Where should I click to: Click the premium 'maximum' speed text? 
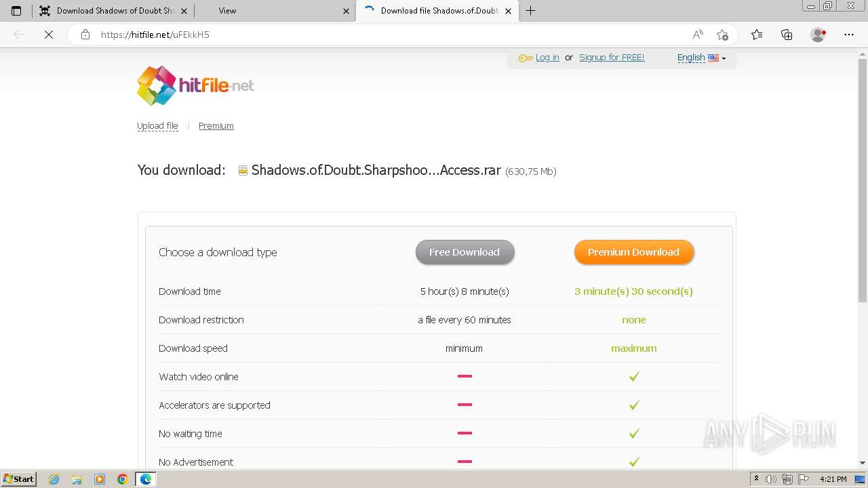(x=633, y=348)
